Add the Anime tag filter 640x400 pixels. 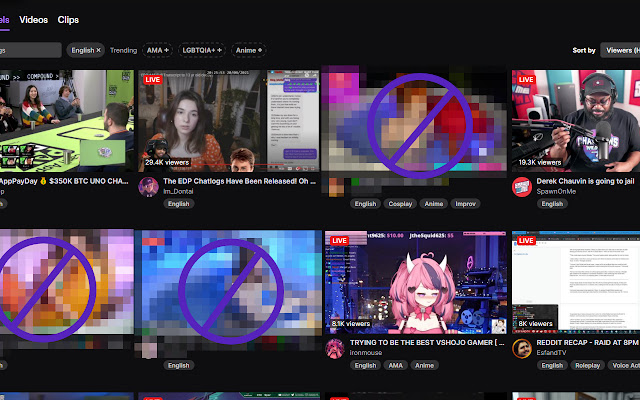pos(249,50)
